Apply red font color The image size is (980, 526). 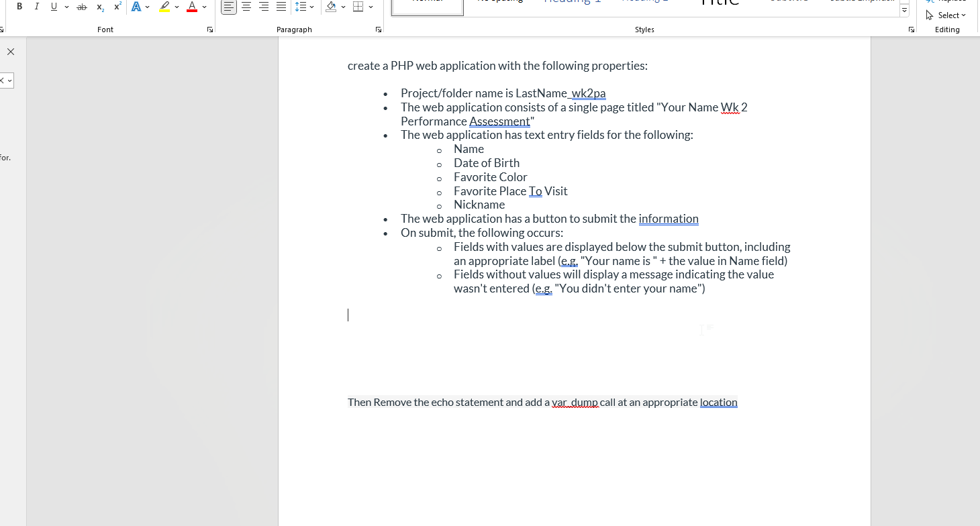pyautogui.click(x=192, y=7)
